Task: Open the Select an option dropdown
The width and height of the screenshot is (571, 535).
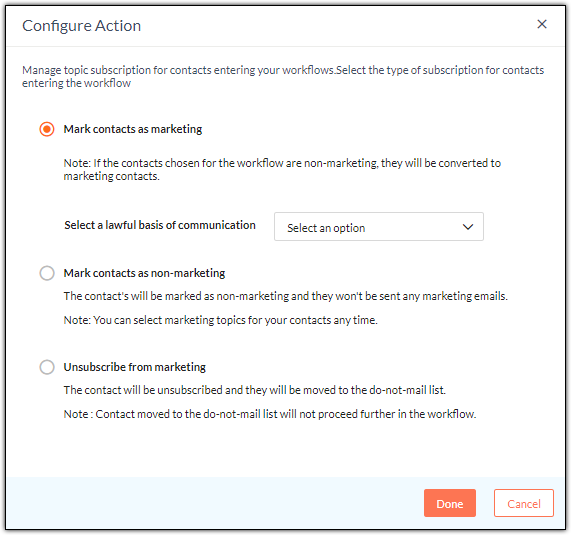Action: (x=379, y=227)
